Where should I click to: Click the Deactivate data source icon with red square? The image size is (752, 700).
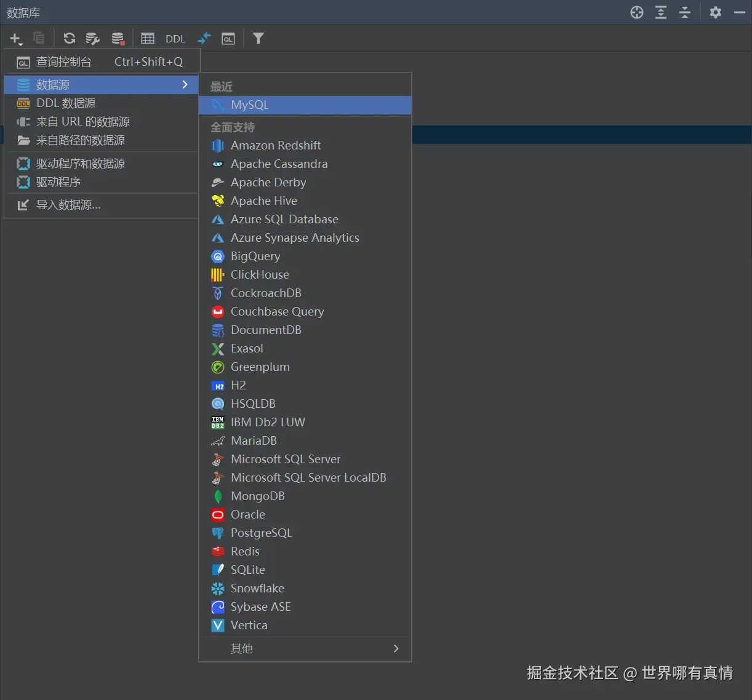[x=118, y=38]
